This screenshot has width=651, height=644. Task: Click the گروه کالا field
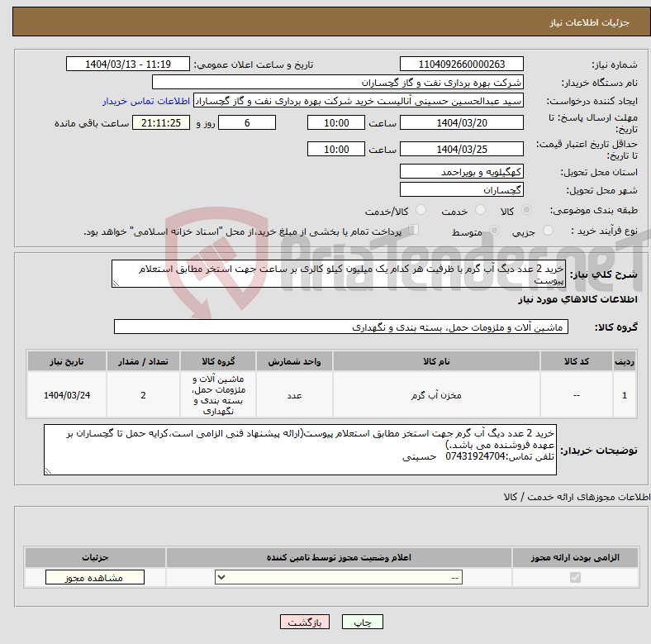[x=341, y=327]
